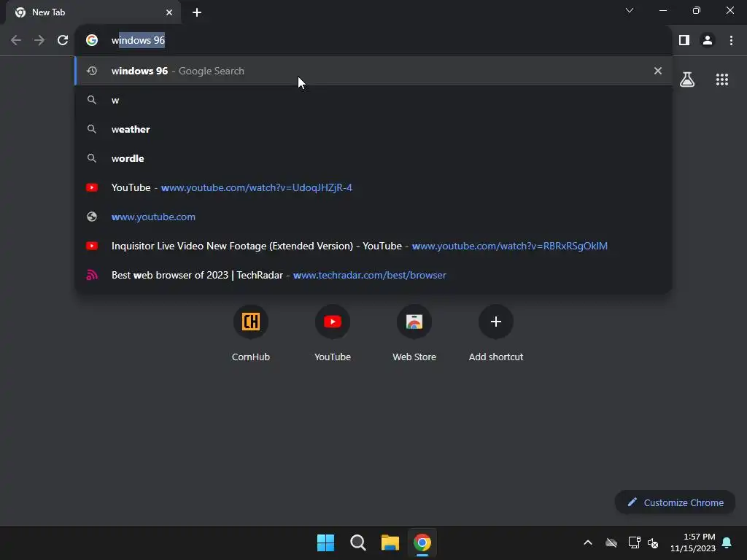Viewport: 747px width, 560px height.
Task: Open the side panel icon
Action: click(684, 41)
